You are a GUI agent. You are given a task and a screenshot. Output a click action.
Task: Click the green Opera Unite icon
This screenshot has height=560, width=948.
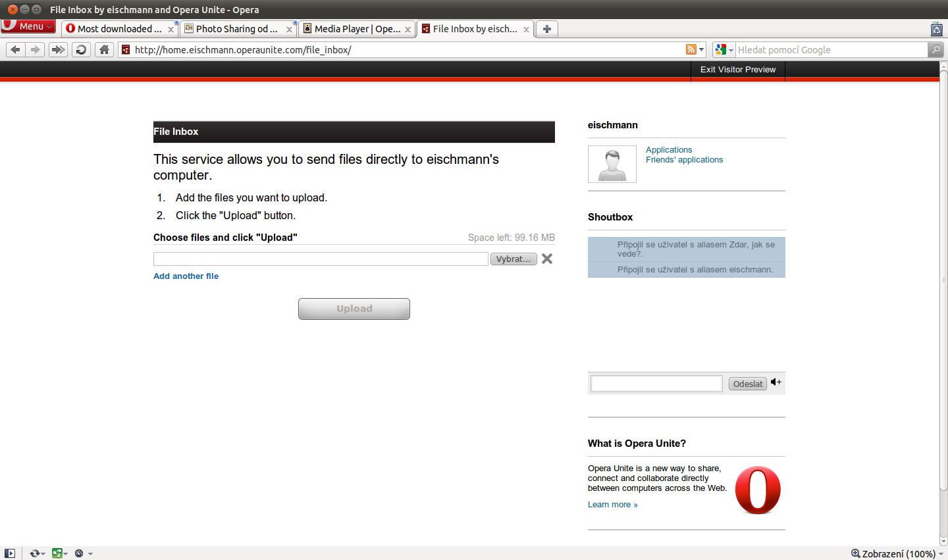pyautogui.click(x=57, y=553)
